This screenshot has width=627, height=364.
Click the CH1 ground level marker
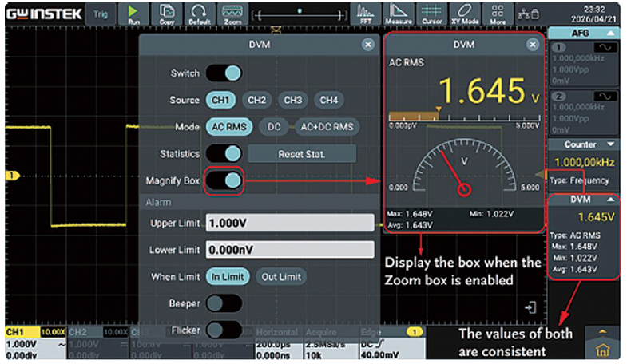(x=12, y=176)
